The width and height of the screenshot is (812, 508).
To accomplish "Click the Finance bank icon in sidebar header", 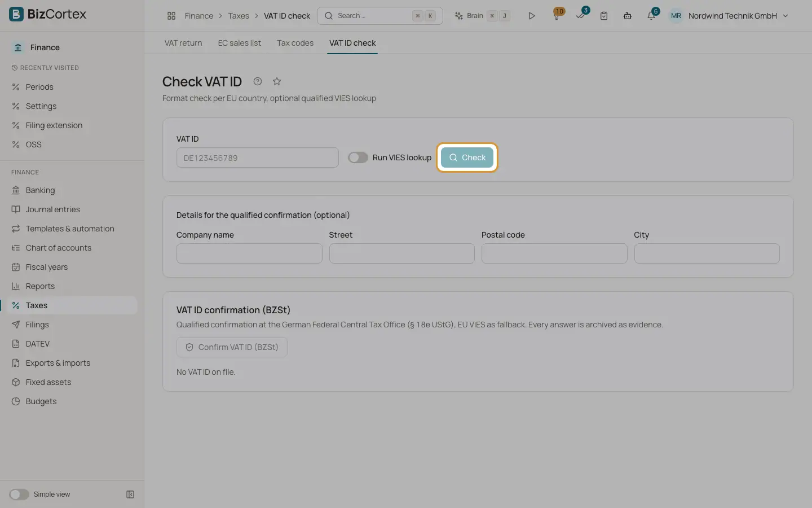I will [x=18, y=47].
